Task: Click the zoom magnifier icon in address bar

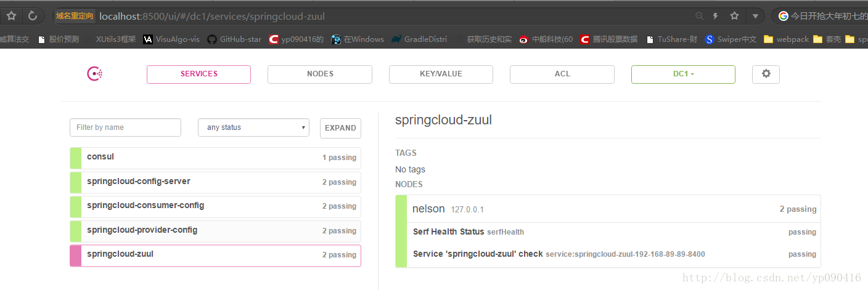Action: pyautogui.click(x=699, y=16)
